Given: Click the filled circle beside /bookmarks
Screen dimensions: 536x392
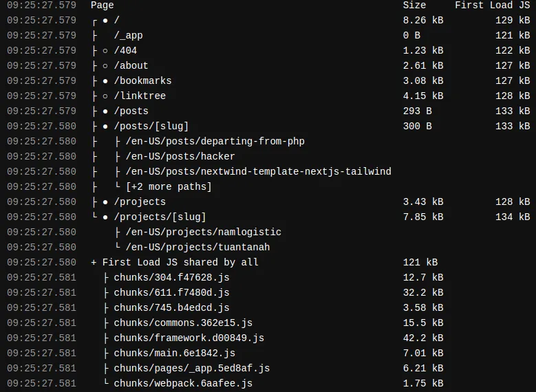Looking at the screenshot, I should click(105, 81).
